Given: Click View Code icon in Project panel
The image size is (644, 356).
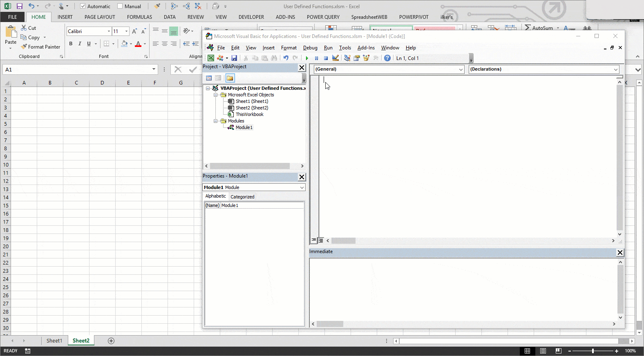Looking at the screenshot, I should [x=209, y=78].
